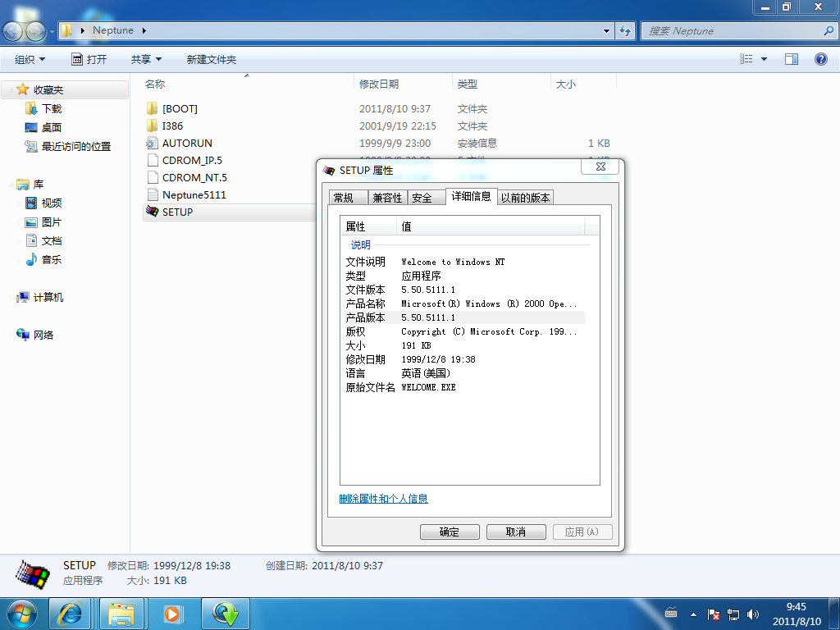The height and width of the screenshot is (630, 840).
Task: Click the Back navigation arrow
Action: pyautogui.click(x=12, y=32)
